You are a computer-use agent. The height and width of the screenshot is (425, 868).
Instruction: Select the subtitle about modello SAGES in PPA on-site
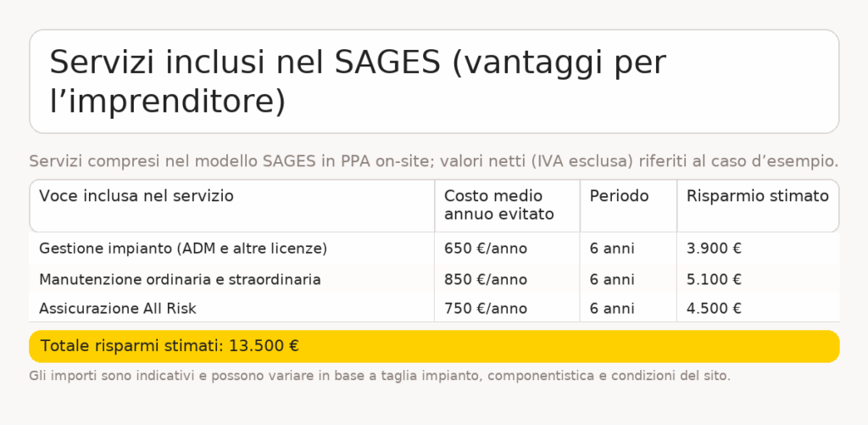pyautogui.click(x=434, y=161)
